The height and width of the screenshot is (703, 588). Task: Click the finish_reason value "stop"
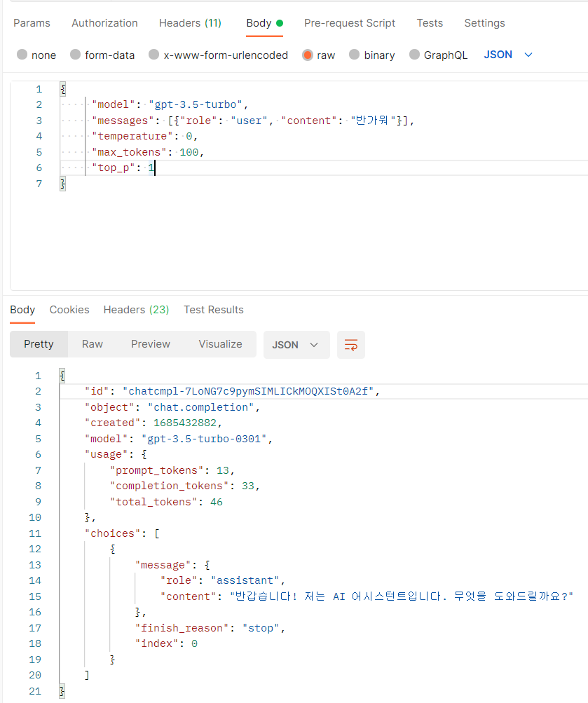point(261,628)
